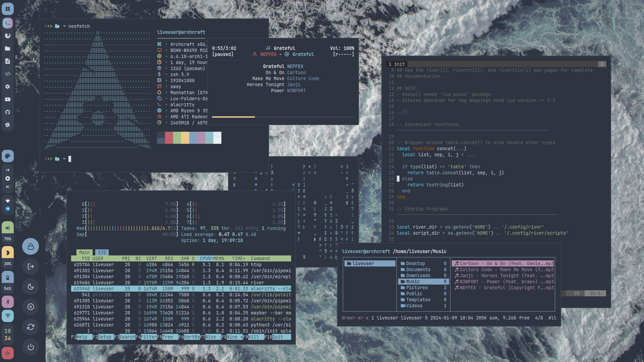Switch to the I/O tab in htop
644x362 pixels.
(x=102, y=252)
